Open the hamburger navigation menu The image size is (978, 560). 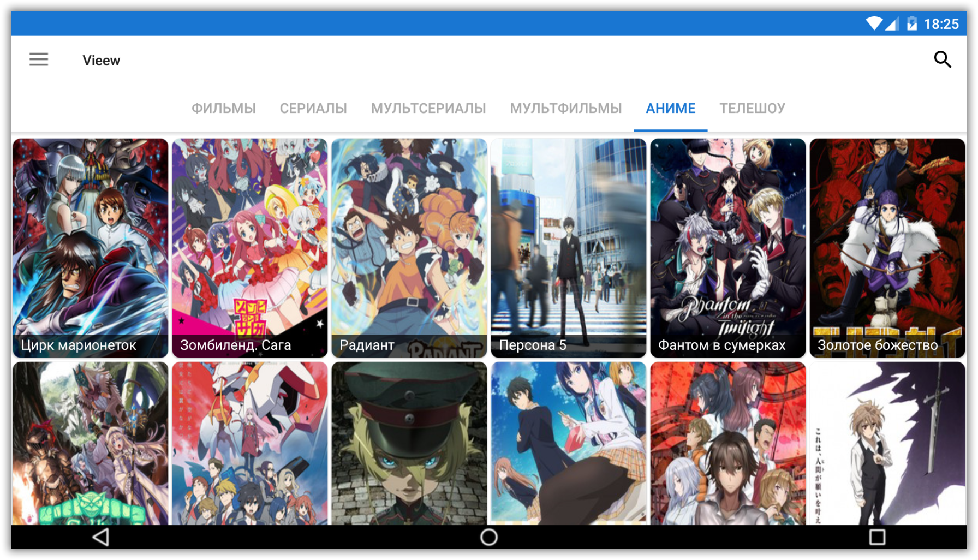(x=39, y=59)
